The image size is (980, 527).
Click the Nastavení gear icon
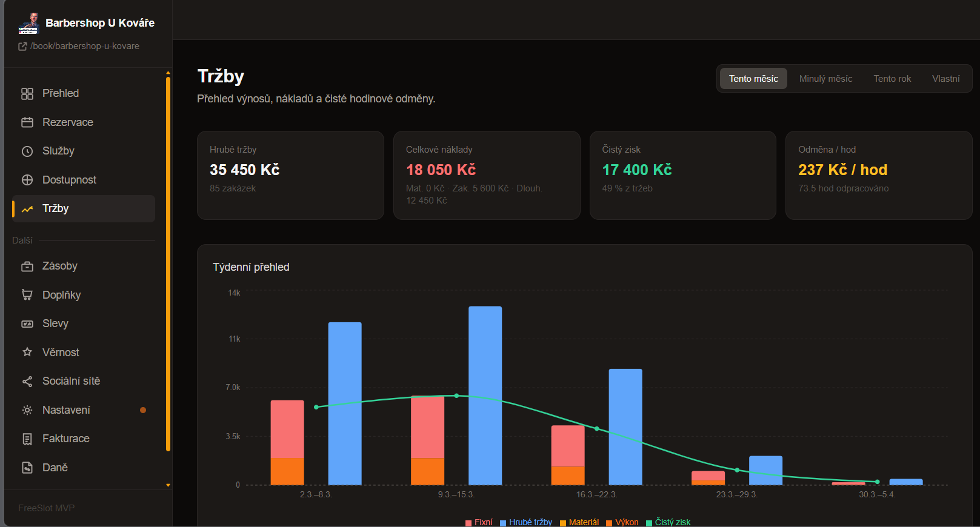coord(27,410)
